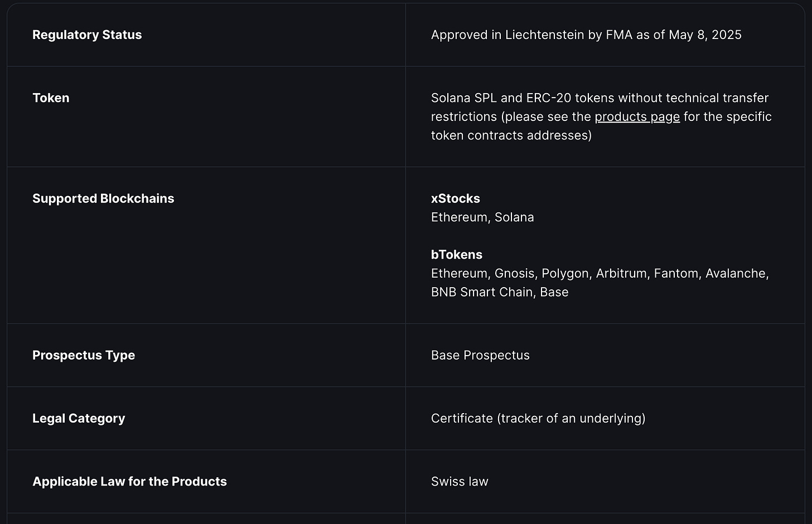Click the word Avalanche

coord(736,274)
